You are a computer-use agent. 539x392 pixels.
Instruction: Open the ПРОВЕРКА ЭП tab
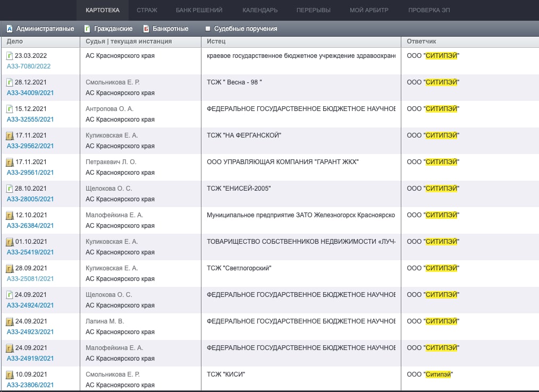(x=425, y=10)
